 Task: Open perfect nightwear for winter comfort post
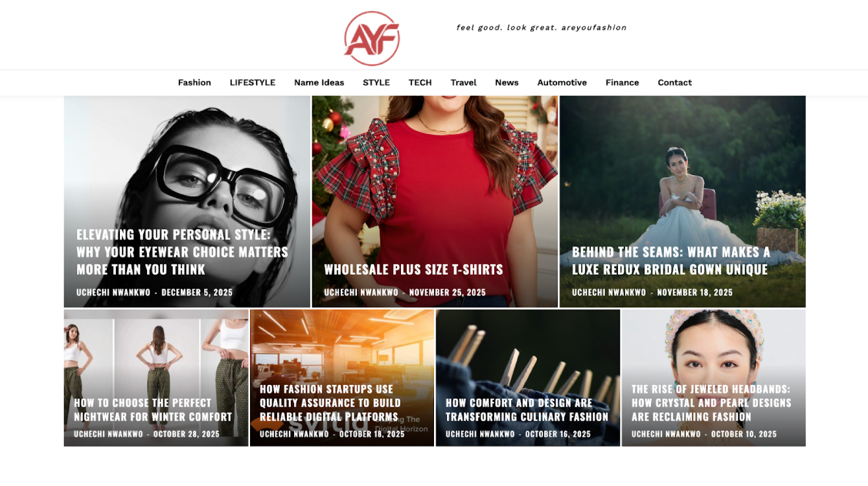pyautogui.click(x=153, y=410)
